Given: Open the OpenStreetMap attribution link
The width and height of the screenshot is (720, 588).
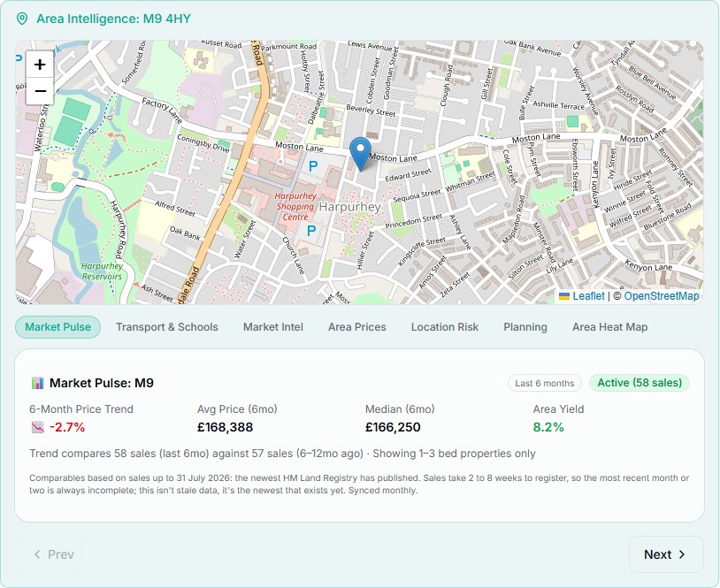Looking at the screenshot, I should pos(662,296).
